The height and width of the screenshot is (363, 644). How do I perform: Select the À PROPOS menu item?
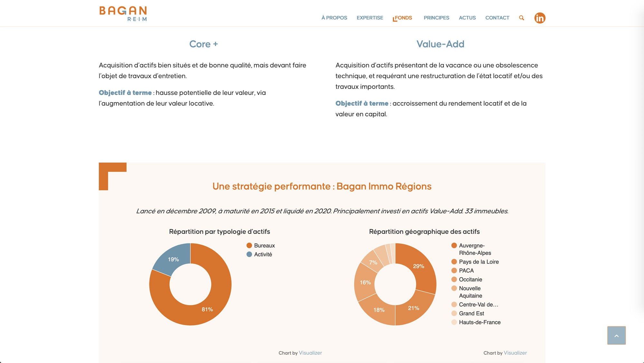334,18
